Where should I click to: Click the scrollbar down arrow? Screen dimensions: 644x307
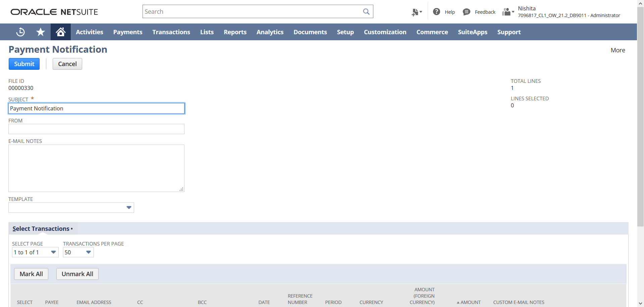(x=640, y=304)
